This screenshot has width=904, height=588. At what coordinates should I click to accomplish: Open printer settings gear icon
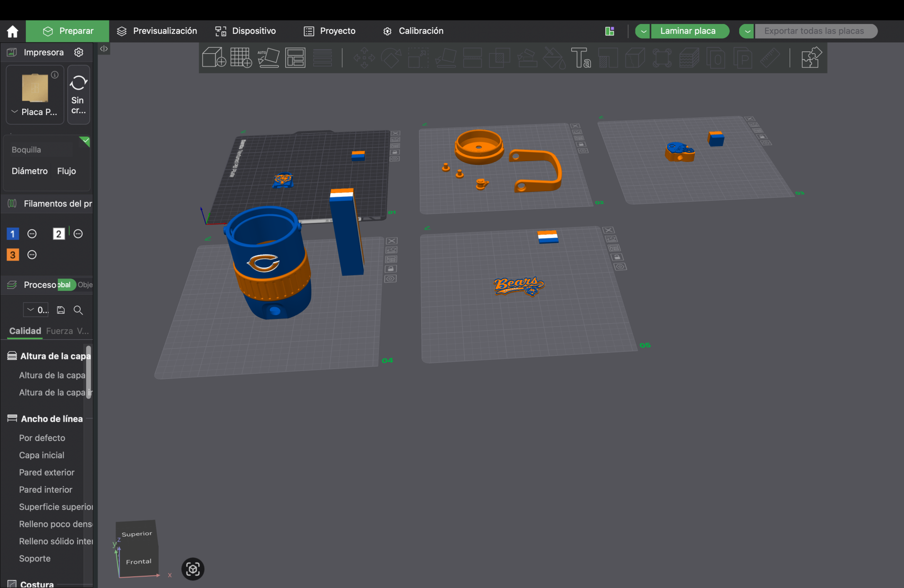click(x=79, y=52)
